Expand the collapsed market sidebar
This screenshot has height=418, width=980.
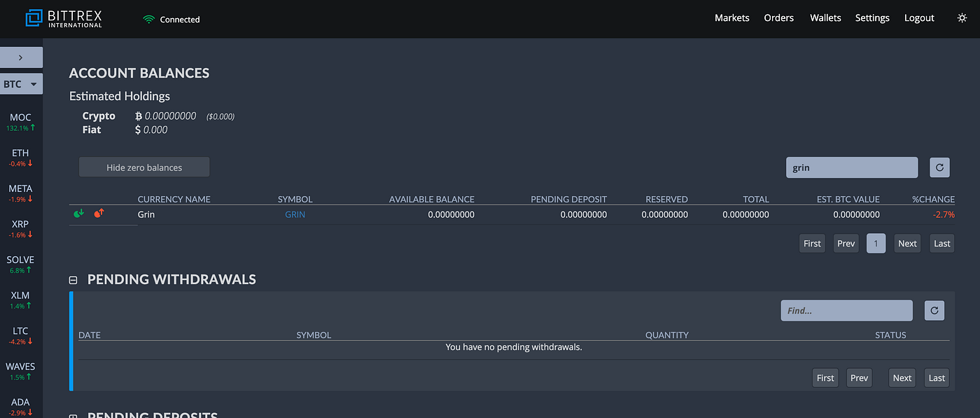[x=21, y=57]
